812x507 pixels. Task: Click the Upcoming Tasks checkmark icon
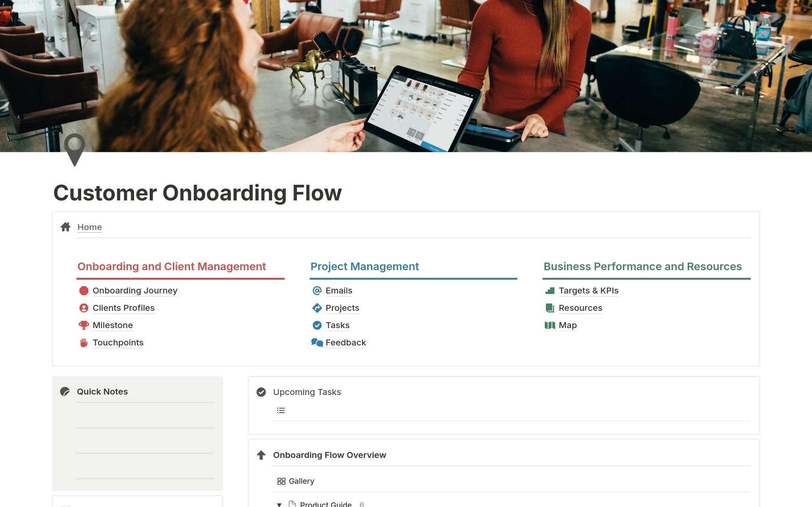[262, 392]
